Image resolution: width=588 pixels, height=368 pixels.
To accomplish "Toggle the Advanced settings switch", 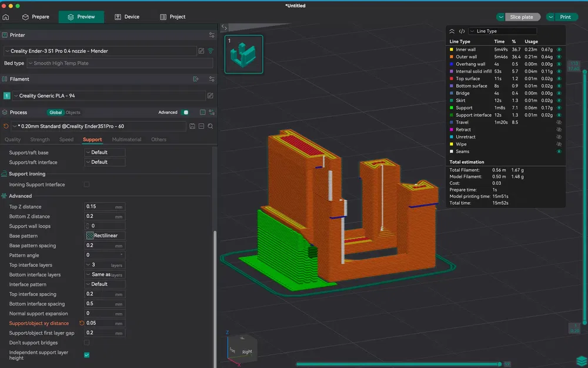I will tap(186, 112).
